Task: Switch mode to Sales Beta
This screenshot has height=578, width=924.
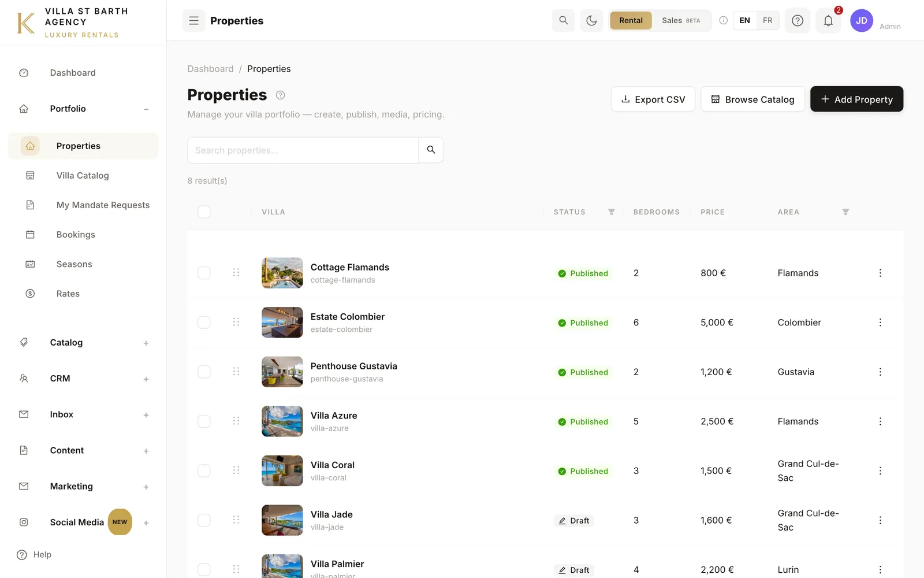Action: point(681,20)
